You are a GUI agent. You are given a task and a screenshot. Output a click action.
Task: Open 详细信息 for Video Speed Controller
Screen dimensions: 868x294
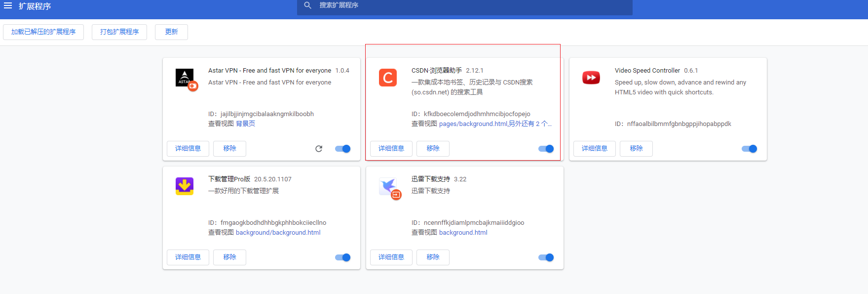click(595, 149)
